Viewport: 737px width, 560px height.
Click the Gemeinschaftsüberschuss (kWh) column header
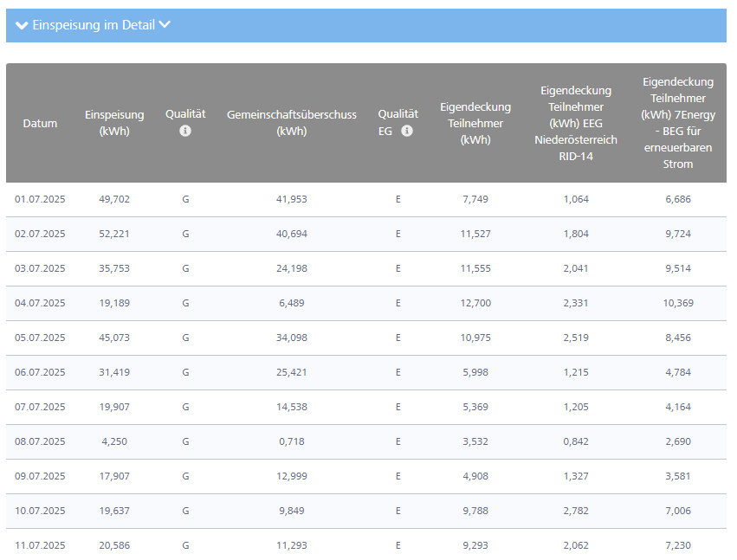(292, 123)
